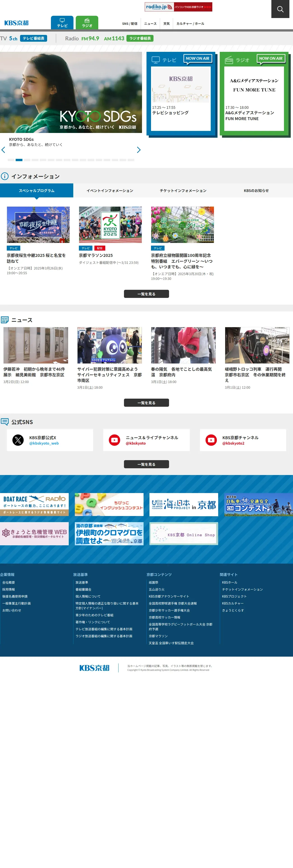Open the お問い合わせ footer link
Image resolution: width=293 pixels, height=868 pixels.
coord(12,611)
